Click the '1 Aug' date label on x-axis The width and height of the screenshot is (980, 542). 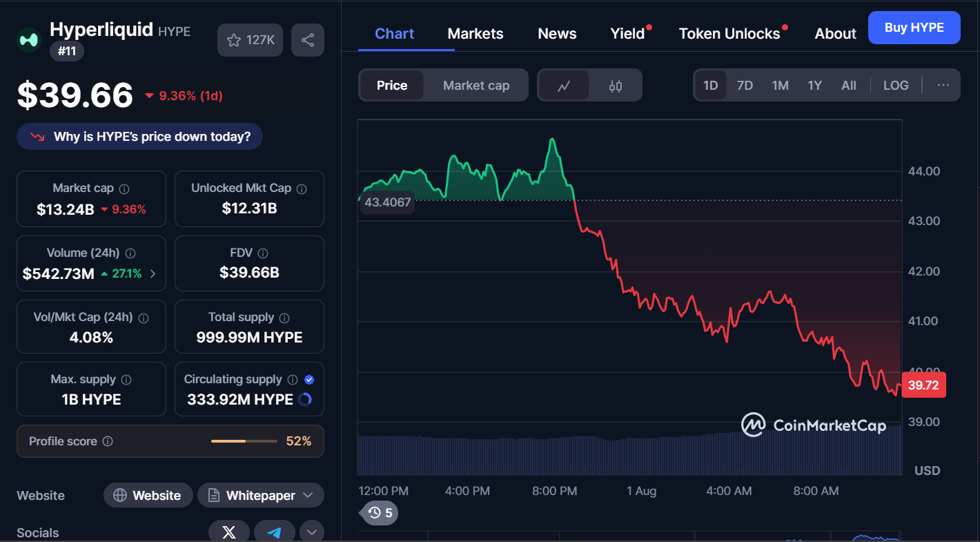pos(641,491)
